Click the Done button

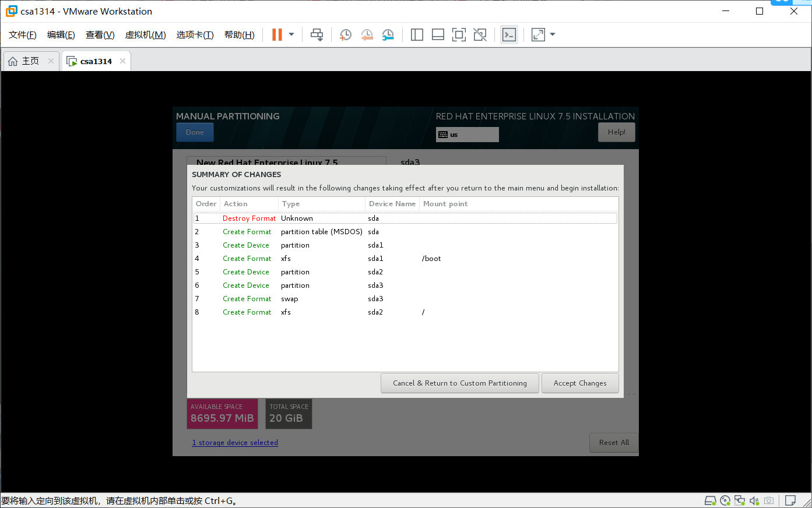point(195,132)
